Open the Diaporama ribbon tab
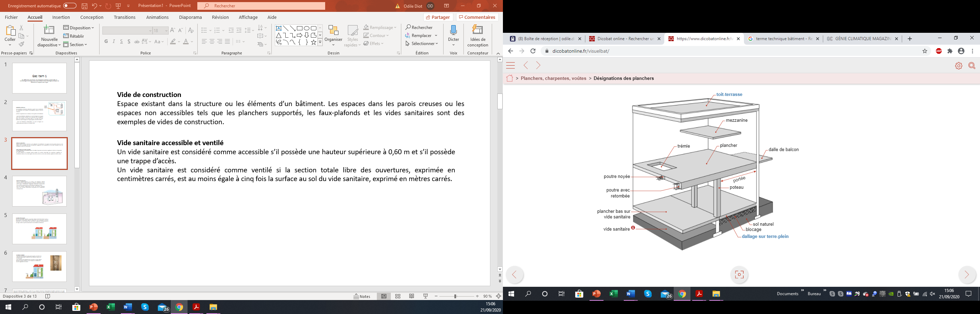The image size is (980, 314). [191, 17]
